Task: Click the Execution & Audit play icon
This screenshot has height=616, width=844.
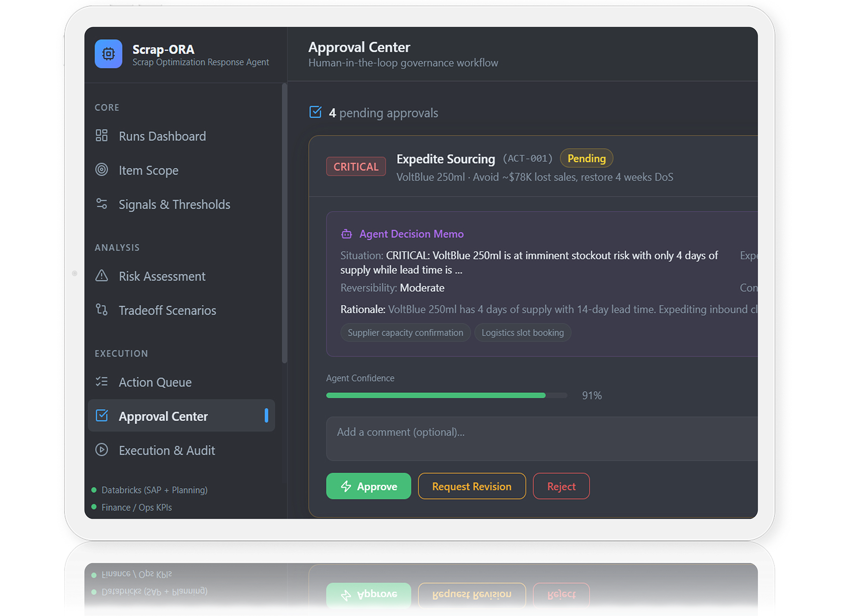Action: coord(101,449)
